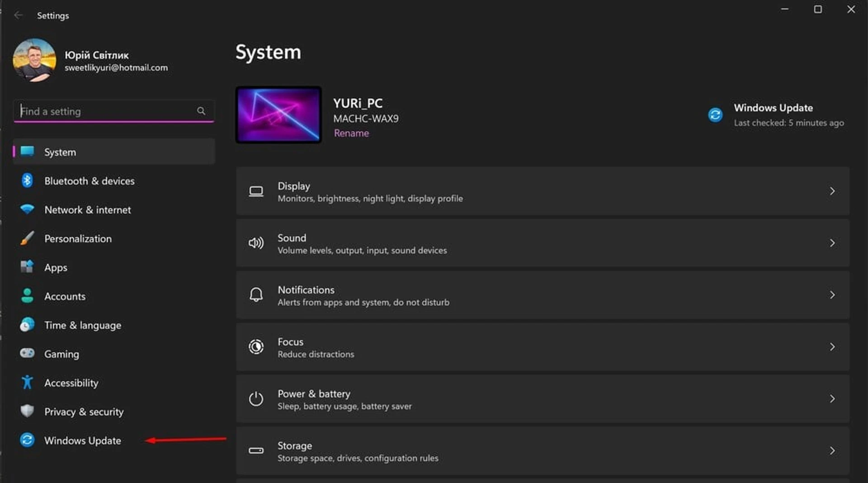Expand Focus settings via chevron
The width and height of the screenshot is (868, 483).
click(x=832, y=347)
